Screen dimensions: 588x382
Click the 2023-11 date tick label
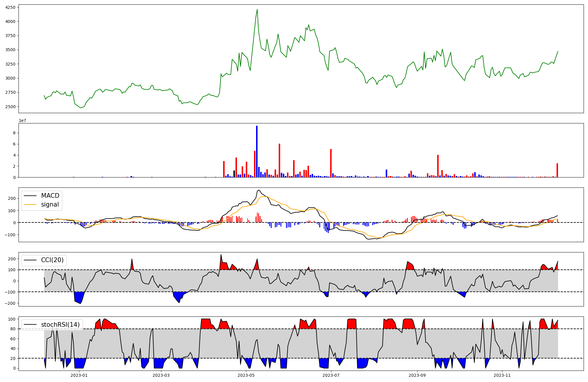[x=502, y=375]
